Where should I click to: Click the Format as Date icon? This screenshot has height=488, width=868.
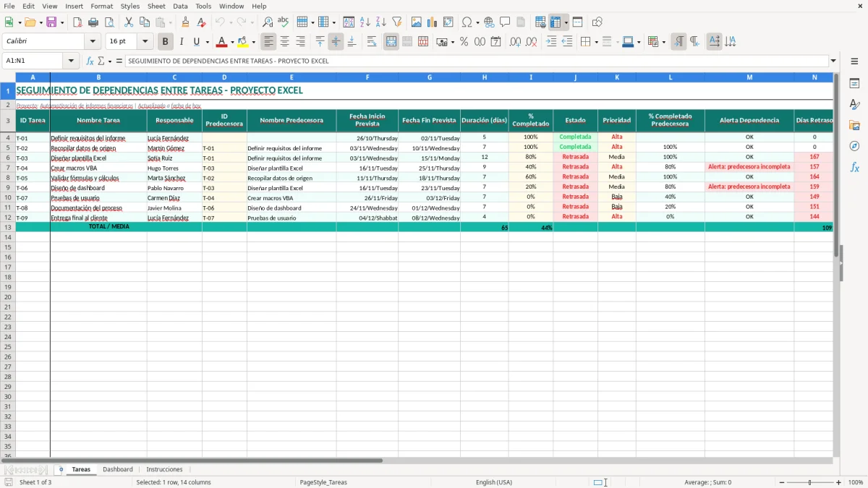pos(496,42)
